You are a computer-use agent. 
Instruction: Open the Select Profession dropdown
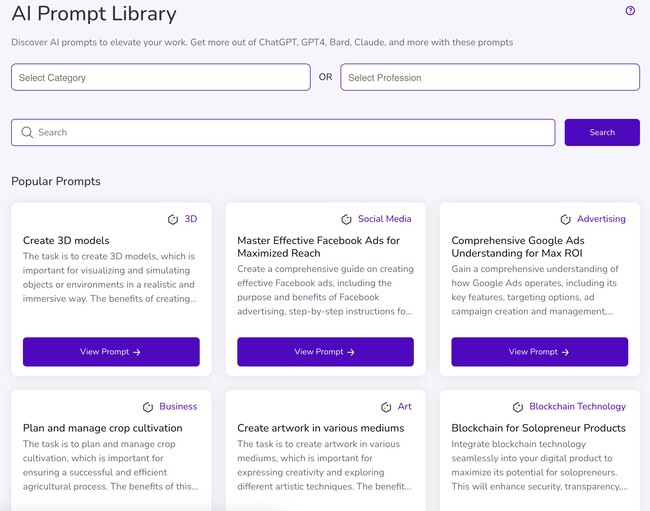[489, 78]
